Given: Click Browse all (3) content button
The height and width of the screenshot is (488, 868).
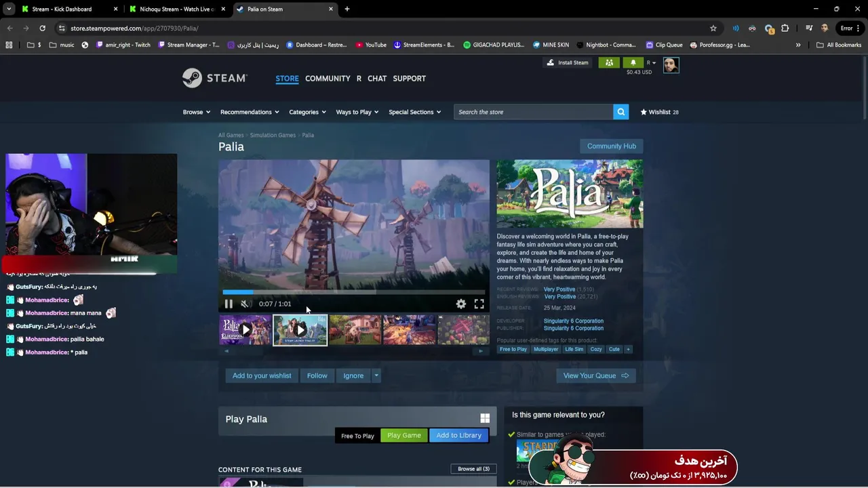Looking at the screenshot, I should click(x=473, y=468).
